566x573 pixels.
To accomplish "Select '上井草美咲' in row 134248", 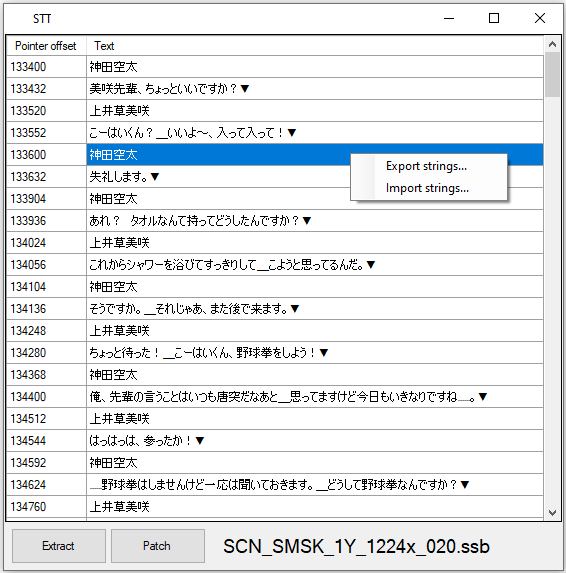I will pyautogui.click(x=119, y=331).
